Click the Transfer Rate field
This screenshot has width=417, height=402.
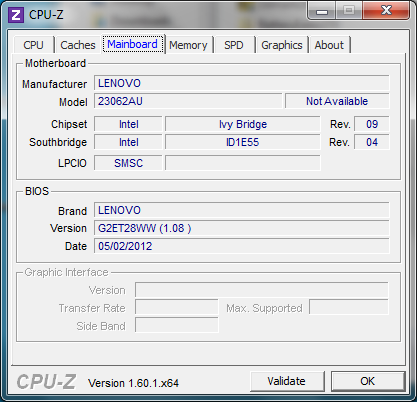click(177, 307)
